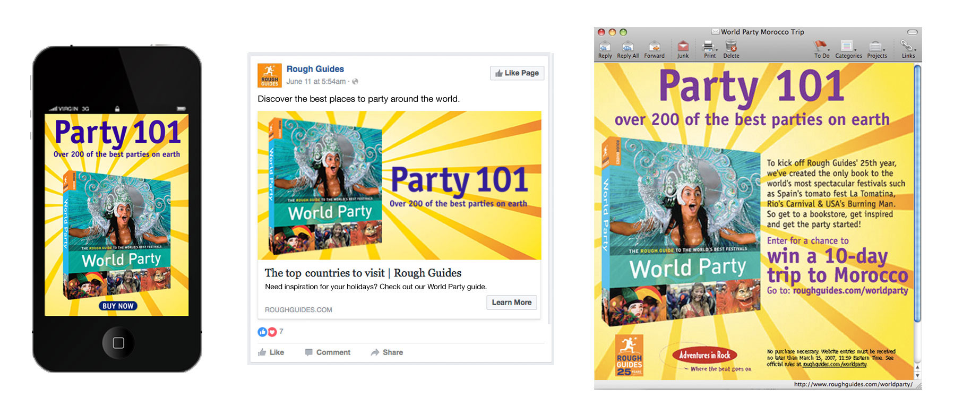Image resolution: width=980 pixels, height=415 pixels.
Task: Comment on the Rough Guides post
Action: pos(328,352)
